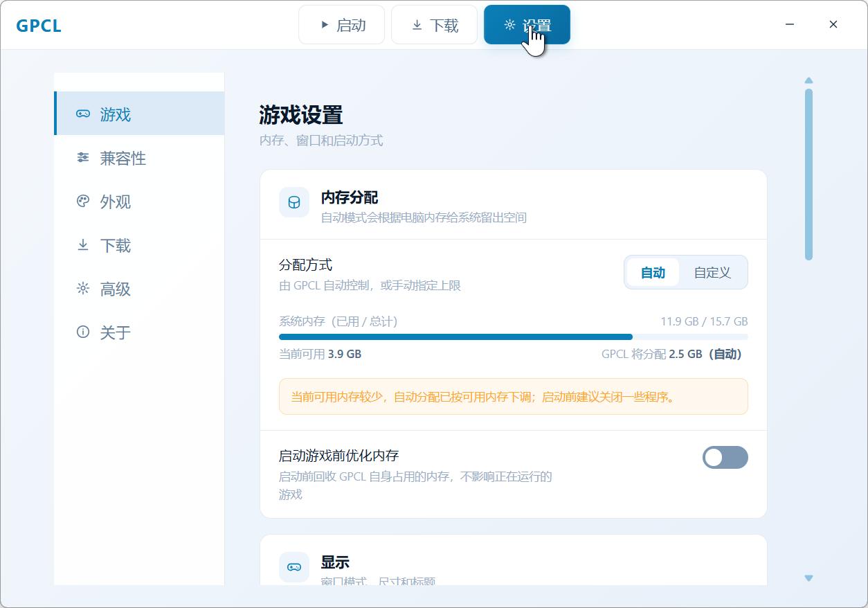
Task: Click the 系统内存（已用 / 总计） label
Action: (338, 321)
